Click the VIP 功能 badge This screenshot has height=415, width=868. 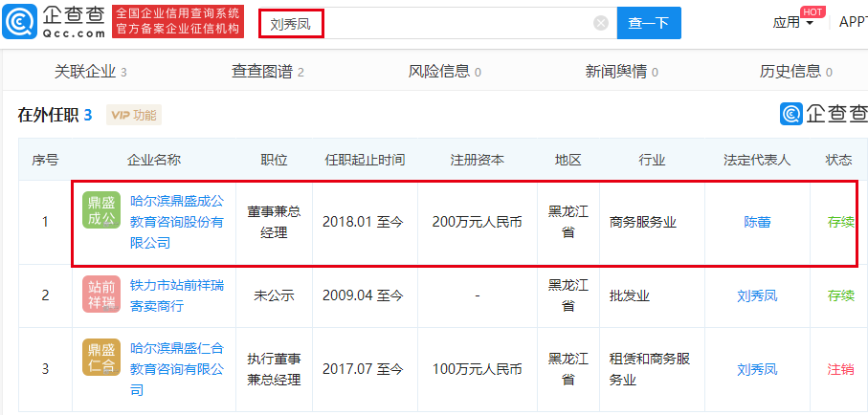point(134,115)
